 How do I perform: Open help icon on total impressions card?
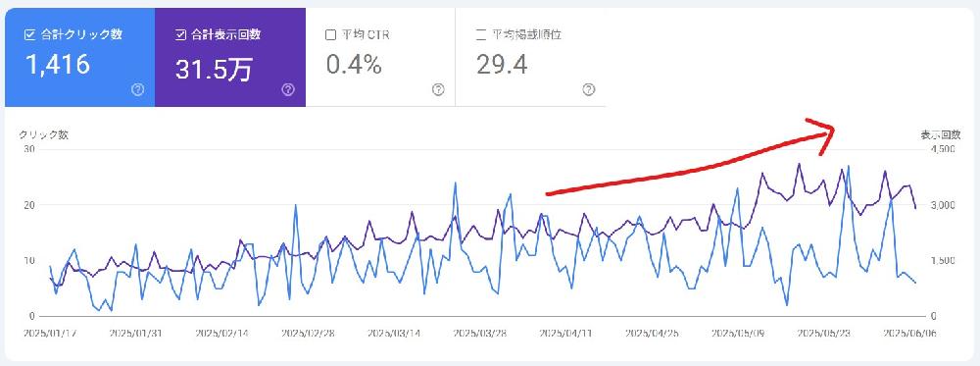288,89
